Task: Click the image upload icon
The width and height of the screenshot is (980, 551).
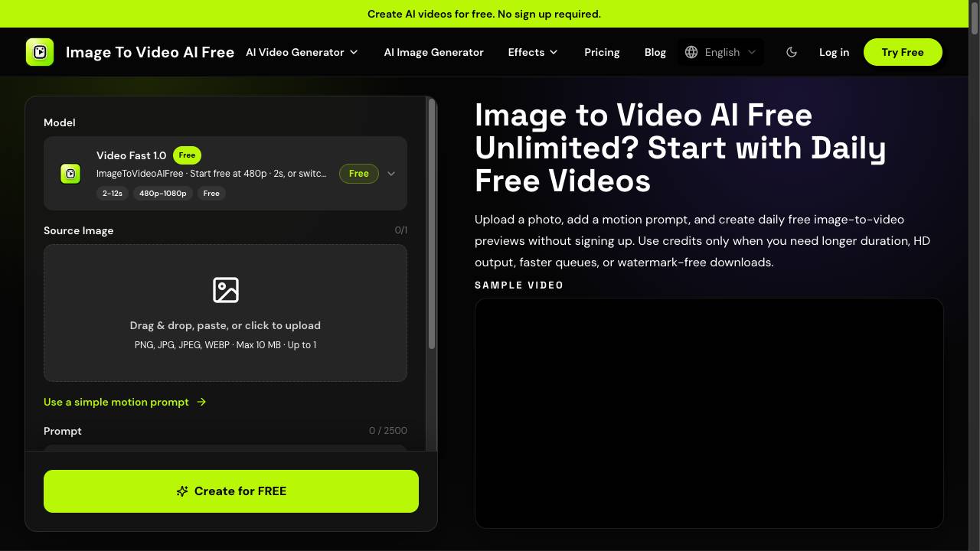Action: 226,290
